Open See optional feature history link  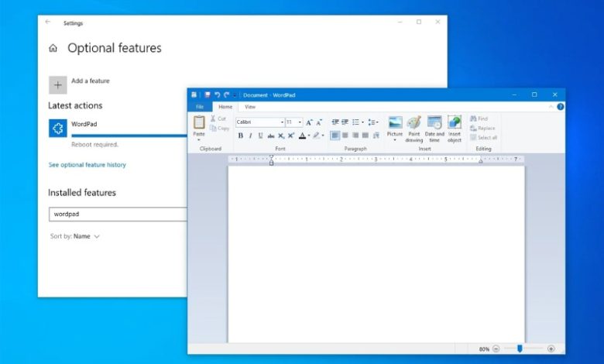click(87, 165)
